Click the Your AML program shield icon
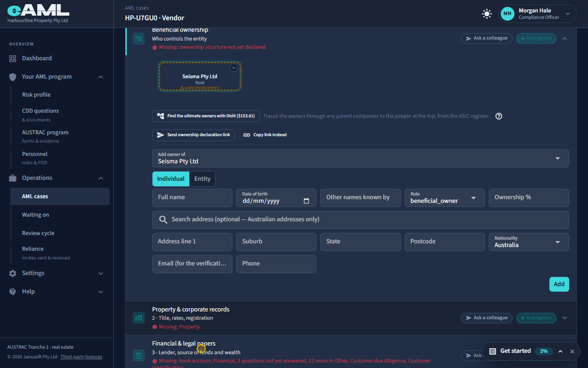Screen dimensions: 588x368 coord(12,77)
